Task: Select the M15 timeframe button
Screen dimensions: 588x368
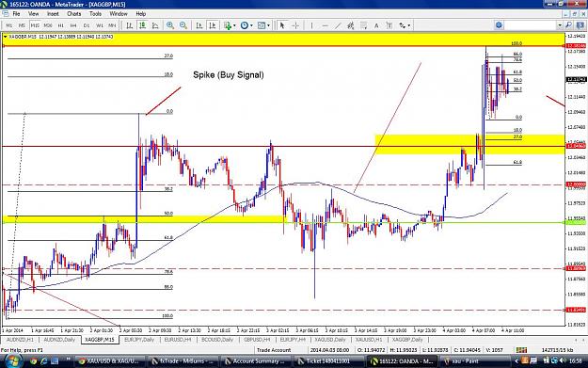Action: point(35,25)
